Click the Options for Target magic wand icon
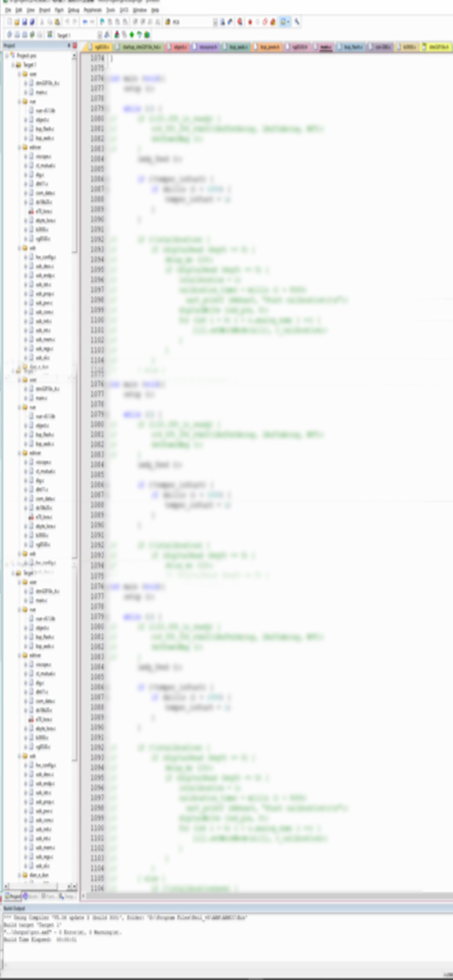Image resolution: width=453 pixels, height=980 pixels. [x=107, y=35]
